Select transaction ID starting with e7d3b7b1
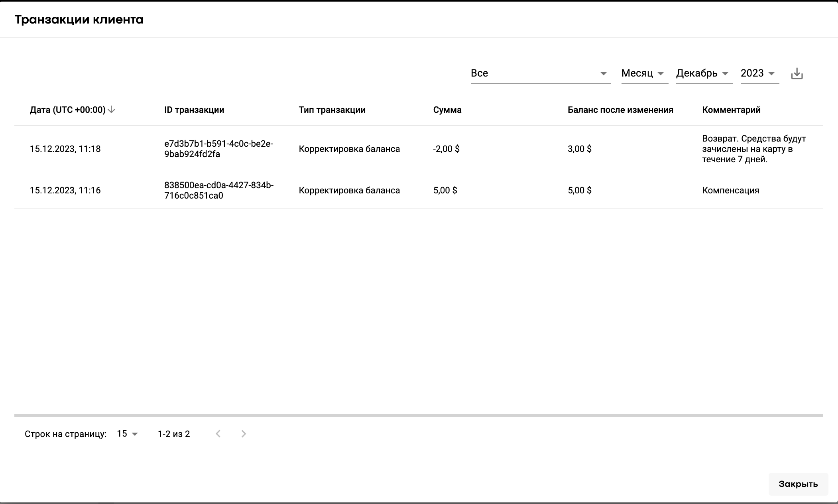Screen dimensions: 838x504 click(218, 149)
